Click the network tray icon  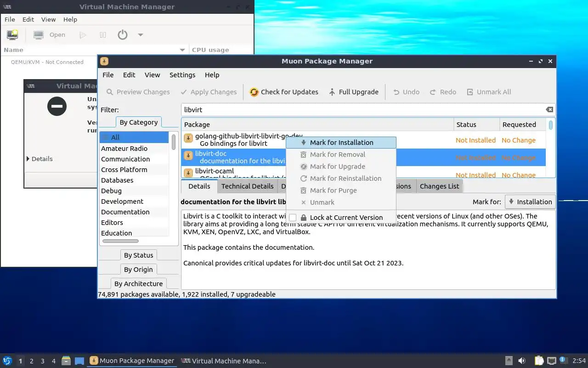[x=552, y=361]
